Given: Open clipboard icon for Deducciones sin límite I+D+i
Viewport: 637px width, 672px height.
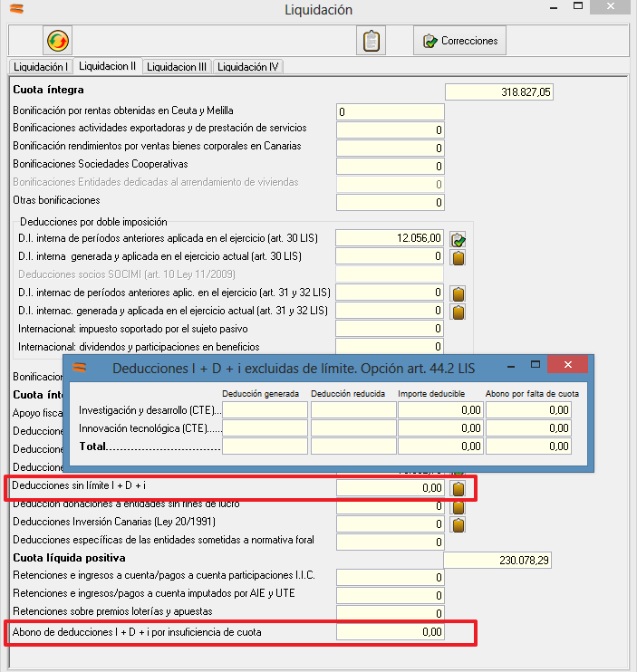Looking at the screenshot, I should coord(458,488).
